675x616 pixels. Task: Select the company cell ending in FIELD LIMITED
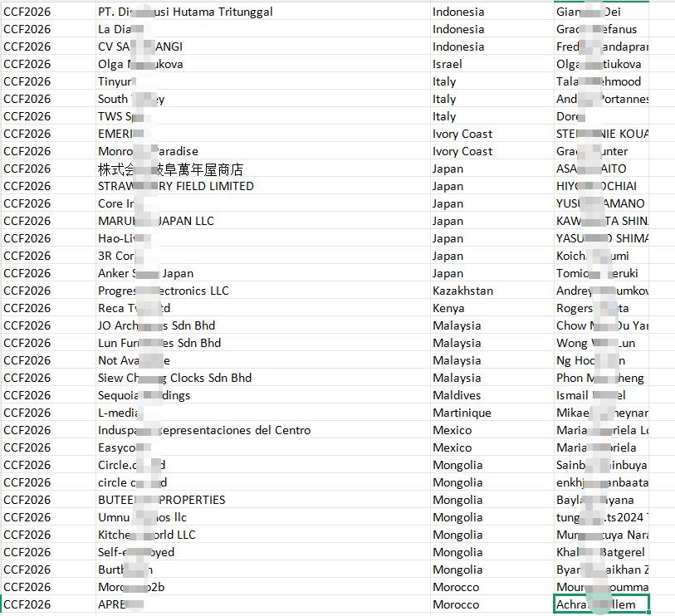(176, 186)
